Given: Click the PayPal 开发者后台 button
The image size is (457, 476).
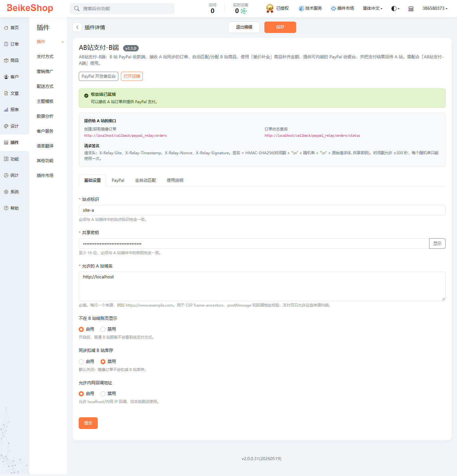Looking at the screenshot, I should pos(98,76).
